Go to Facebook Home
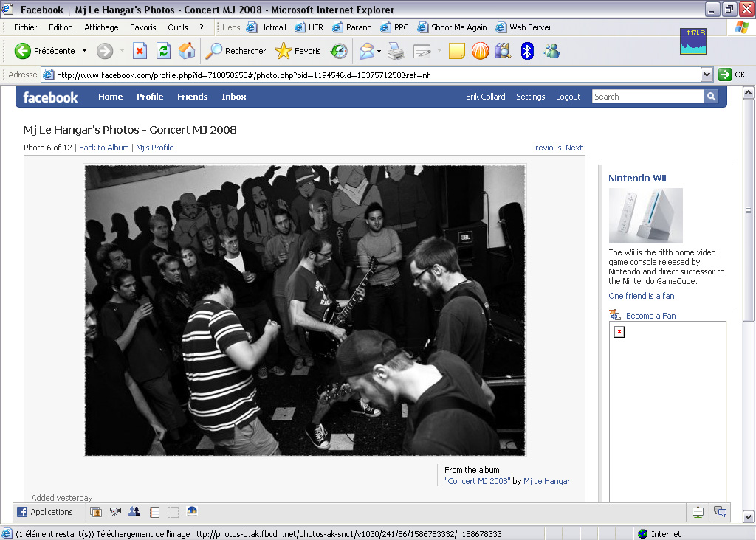The image size is (756, 540). (x=111, y=97)
